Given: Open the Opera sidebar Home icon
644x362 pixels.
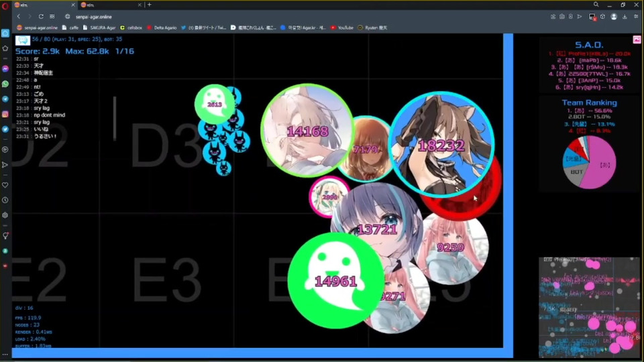Looking at the screenshot, I should (x=5, y=34).
